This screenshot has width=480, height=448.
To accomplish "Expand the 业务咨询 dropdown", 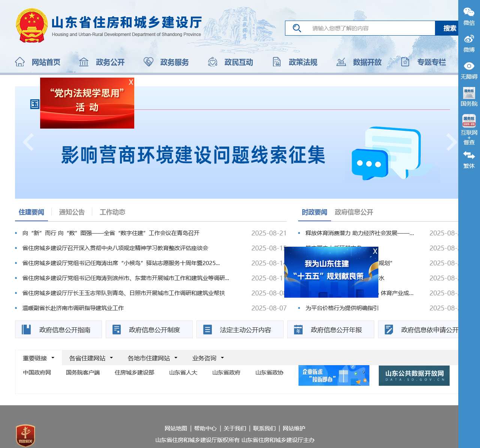I will coord(206,358).
